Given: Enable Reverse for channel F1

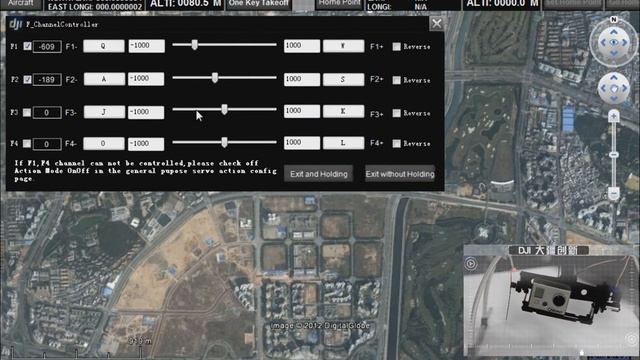Looking at the screenshot, I should 396,47.
